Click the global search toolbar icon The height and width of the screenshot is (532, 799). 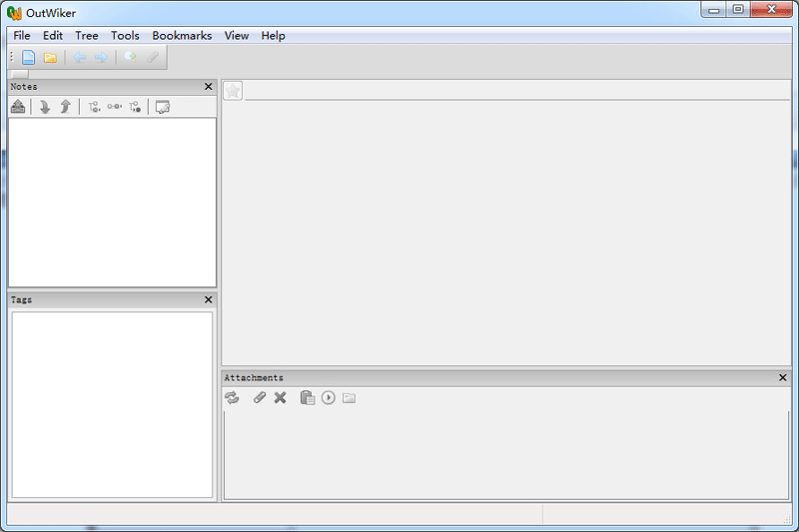(131, 57)
